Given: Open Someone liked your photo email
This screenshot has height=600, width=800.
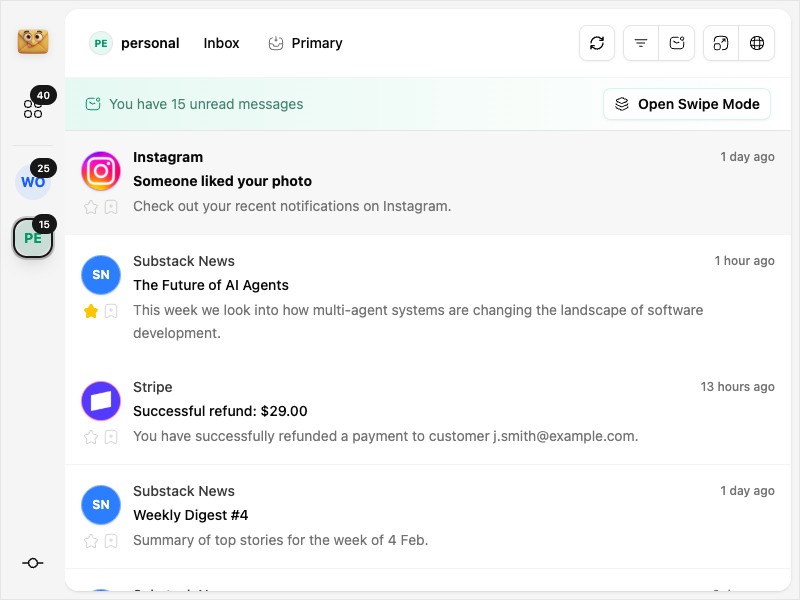Looking at the screenshot, I should point(428,183).
